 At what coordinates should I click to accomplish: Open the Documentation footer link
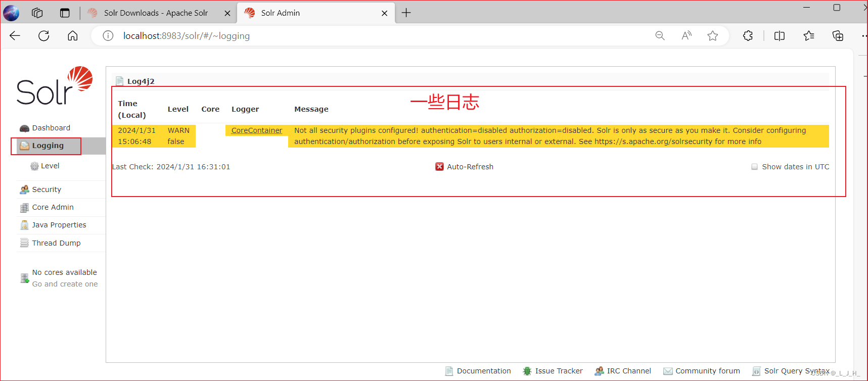pos(484,371)
